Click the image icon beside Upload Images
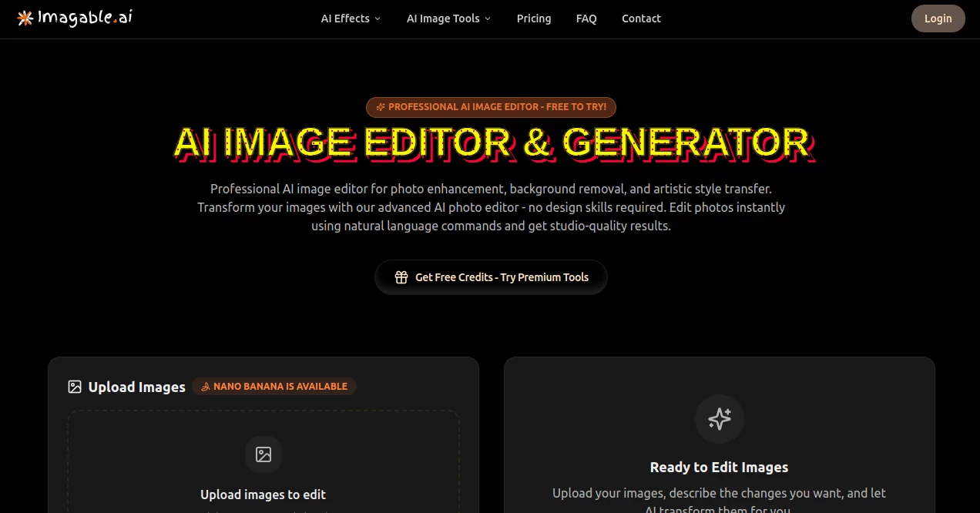This screenshot has width=980, height=513. (75, 387)
